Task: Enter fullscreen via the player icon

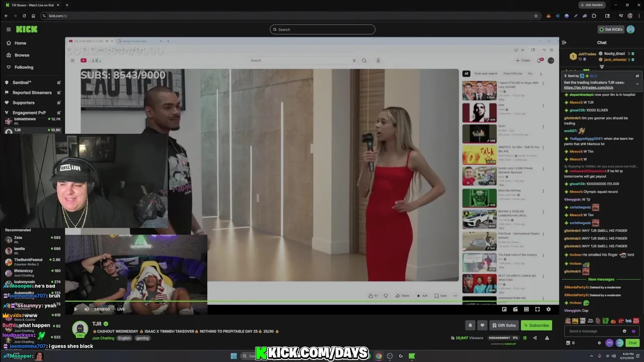Action: coord(537,309)
